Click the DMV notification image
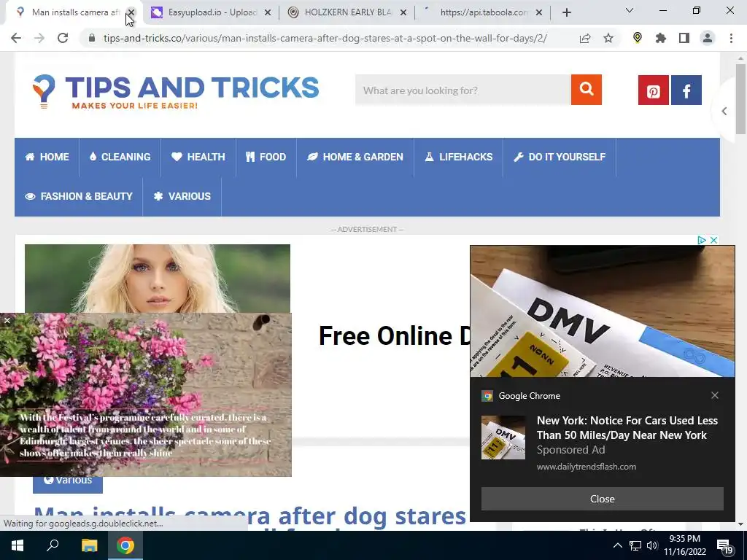 [x=602, y=311]
